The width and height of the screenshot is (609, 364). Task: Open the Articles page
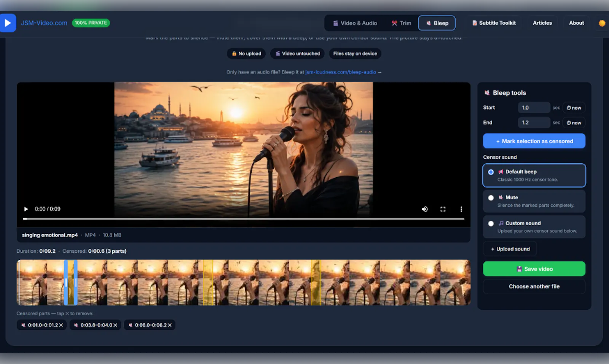[542, 23]
